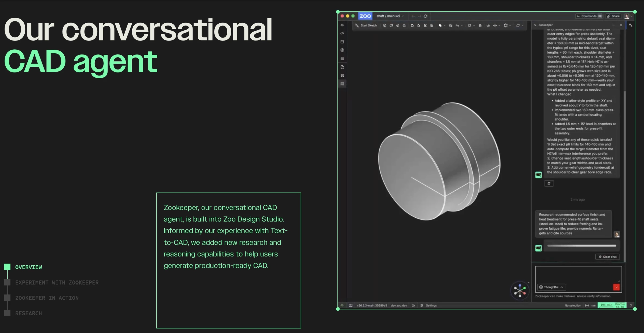644x333 pixels.
Task: Click the 194 min usage indicator
Action: point(612,305)
